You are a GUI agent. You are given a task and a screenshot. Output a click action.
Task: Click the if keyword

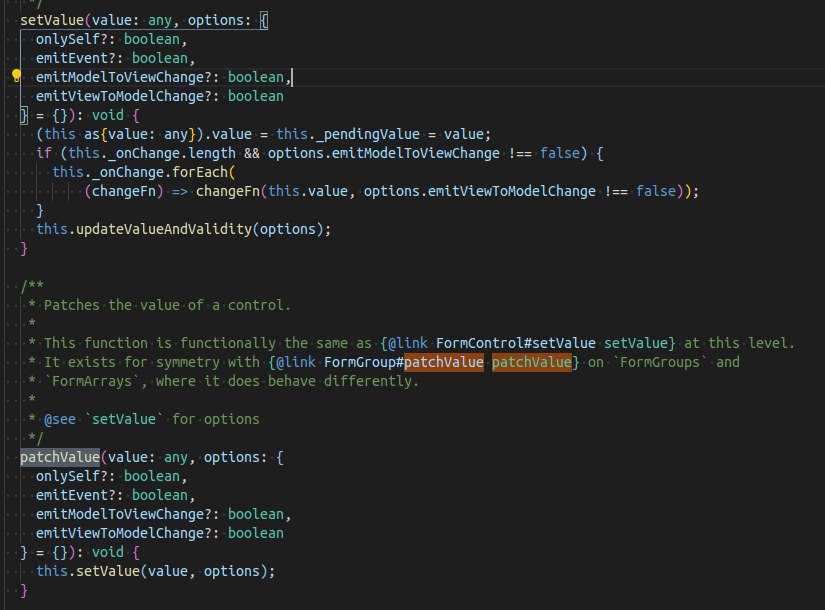click(44, 153)
